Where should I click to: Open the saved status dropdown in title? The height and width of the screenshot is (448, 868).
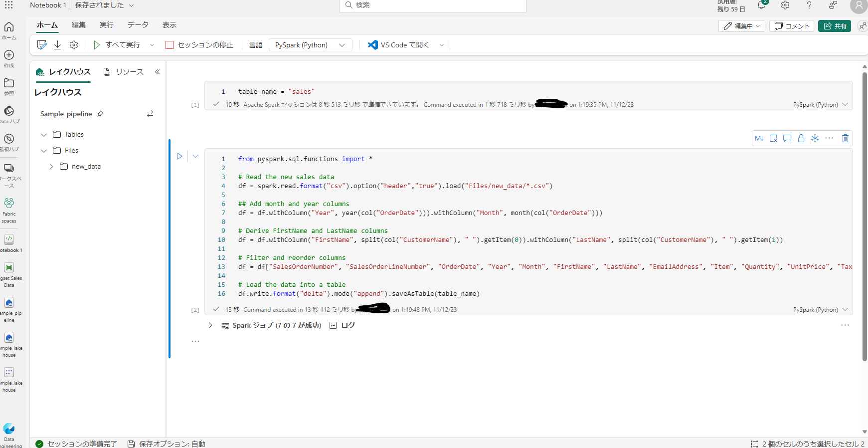pos(132,5)
